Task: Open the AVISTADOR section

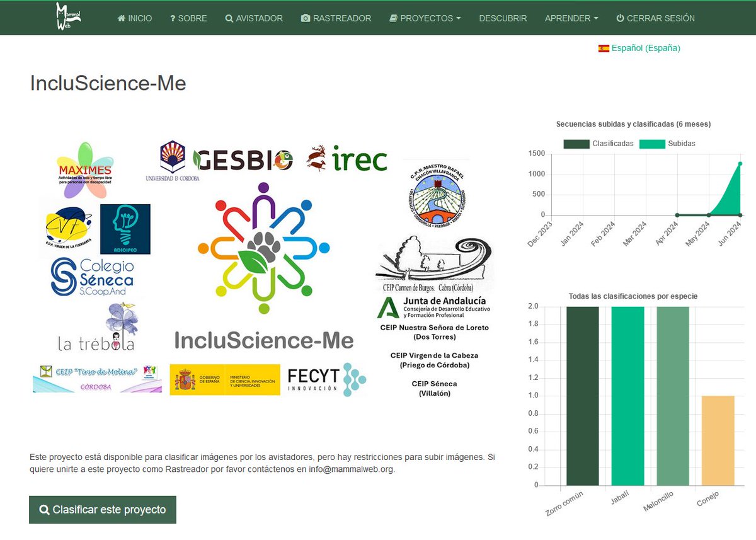Action: (x=254, y=18)
